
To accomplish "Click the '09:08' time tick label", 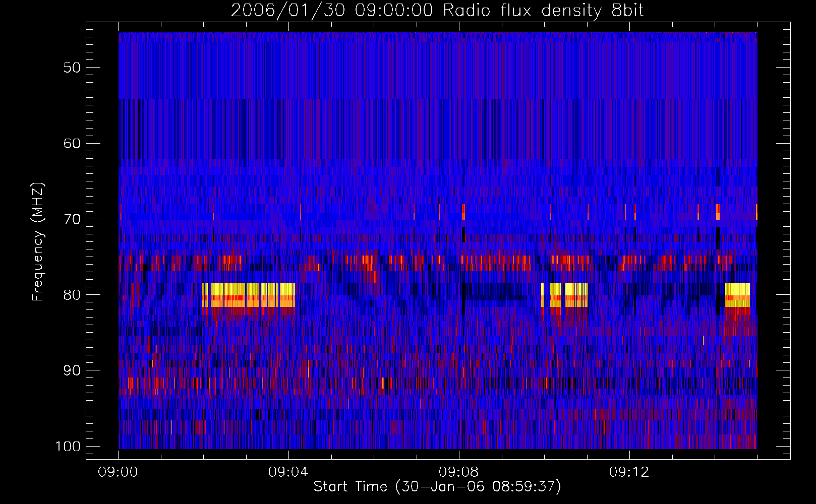I will coord(459,472).
